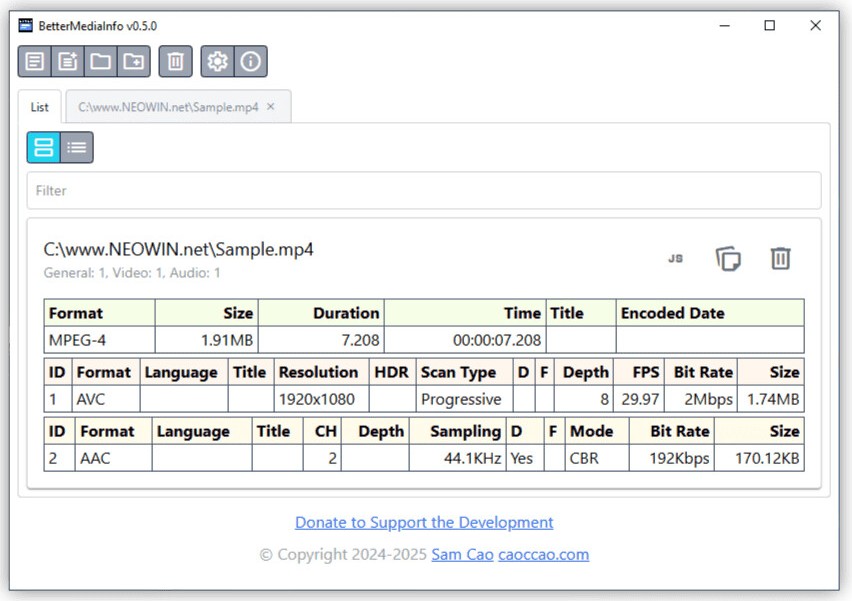
Task: Close the Sample.mp4 tab
Action: coord(271,107)
